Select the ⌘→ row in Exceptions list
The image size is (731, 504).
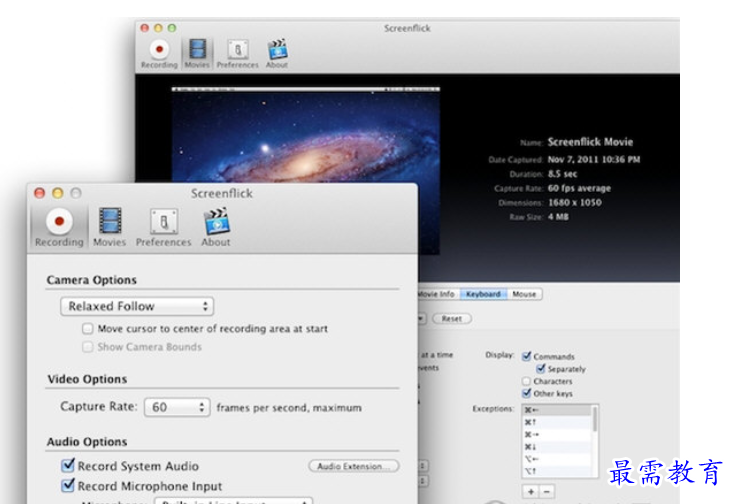(557, 434)
